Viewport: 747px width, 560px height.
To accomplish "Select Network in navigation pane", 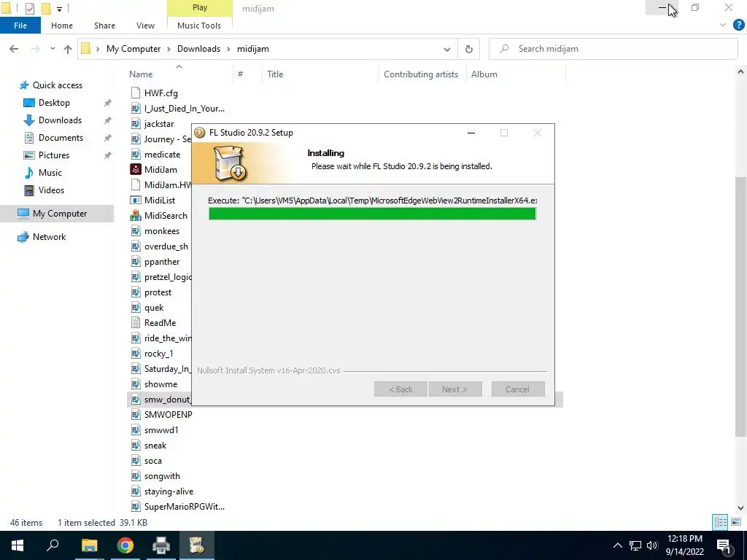I will [x=49, y=237].
